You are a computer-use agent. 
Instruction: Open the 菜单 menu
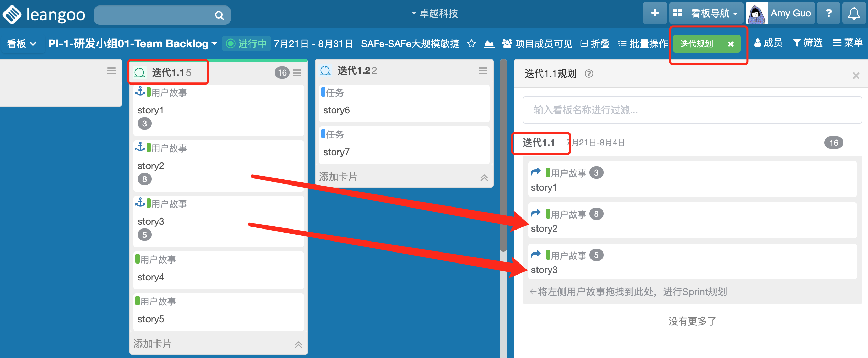pyautogui.click(x=848, y=43)
